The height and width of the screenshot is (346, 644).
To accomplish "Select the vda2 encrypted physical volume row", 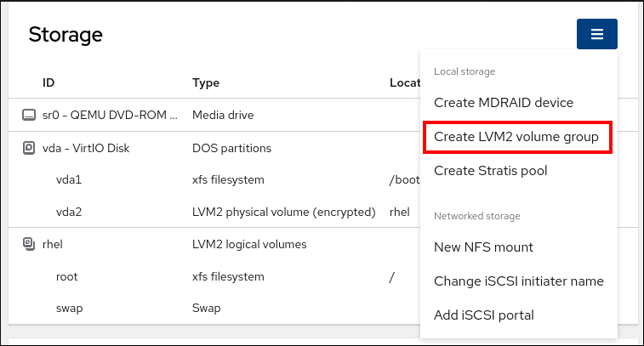I will pos(69,212).
